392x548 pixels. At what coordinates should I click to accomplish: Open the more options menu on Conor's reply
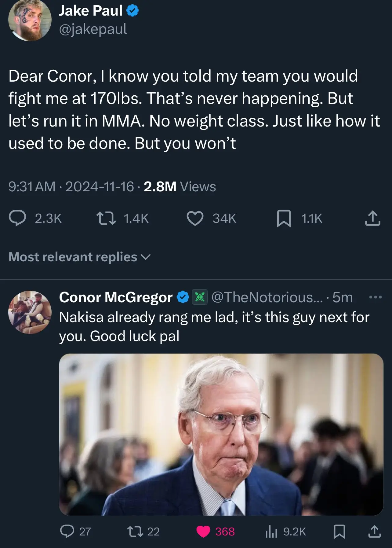tap(375, 297)
